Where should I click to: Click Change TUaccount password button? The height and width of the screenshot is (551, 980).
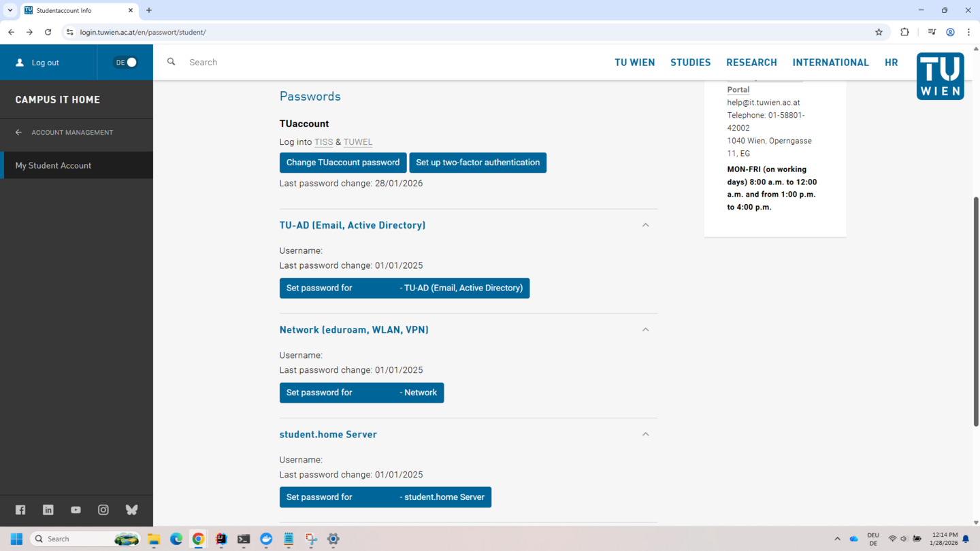[x=343, y=163]
